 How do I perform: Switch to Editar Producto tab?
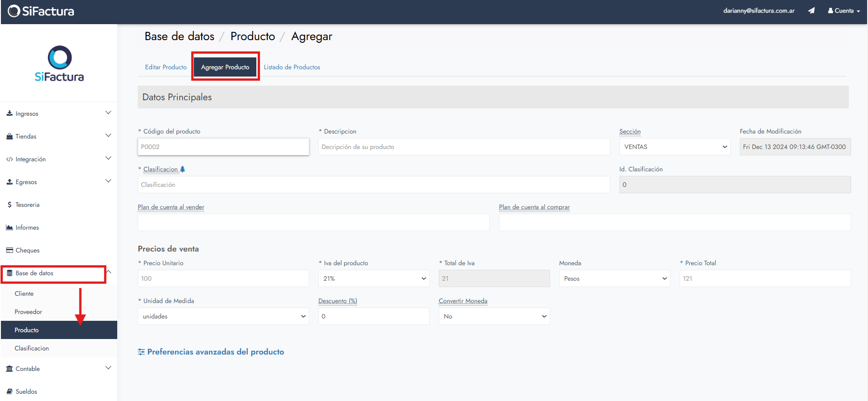(166, 67)
